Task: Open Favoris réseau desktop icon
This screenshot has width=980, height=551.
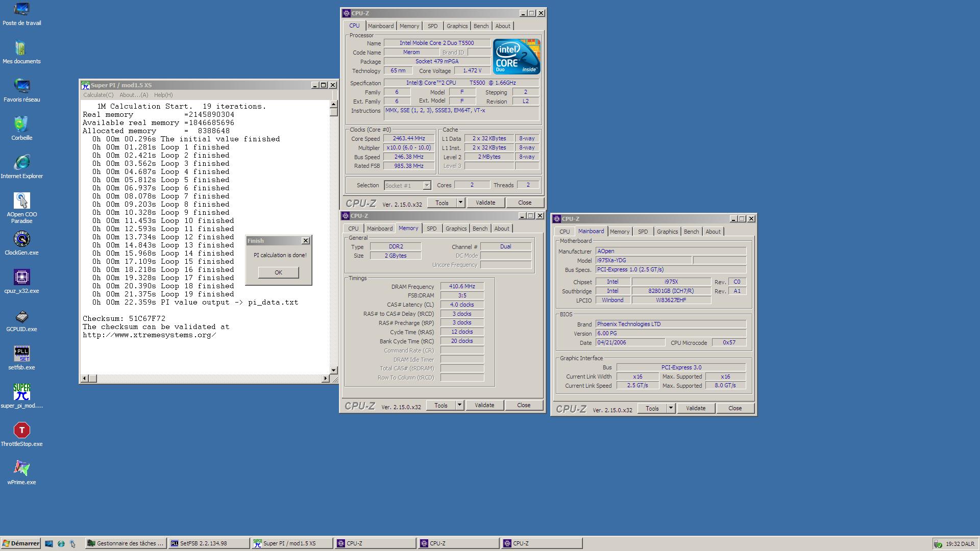Action: point(21,91)
